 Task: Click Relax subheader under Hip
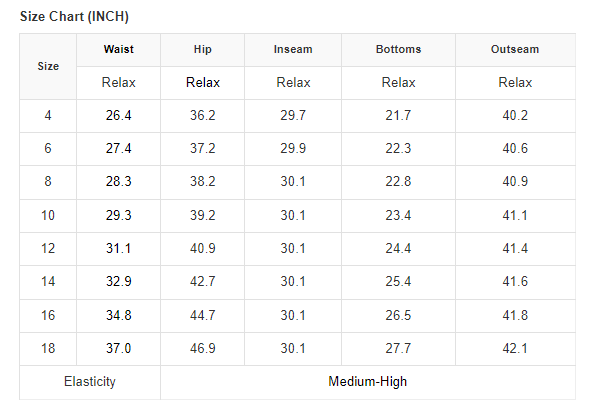tap(202, 82)
